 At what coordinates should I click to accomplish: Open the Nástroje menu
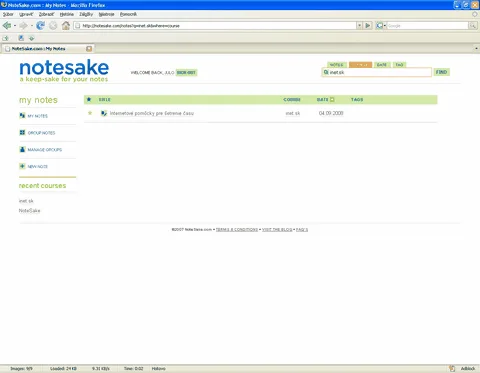(x=106, y=14)
